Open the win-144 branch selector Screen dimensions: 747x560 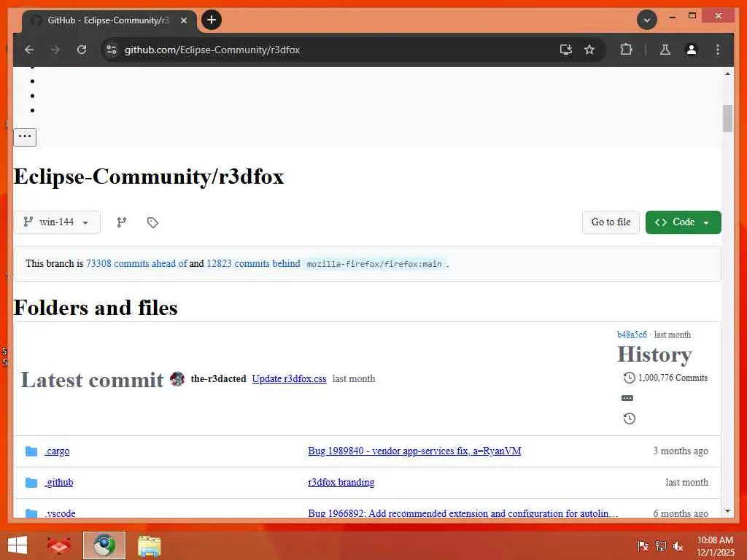[57, 222]
